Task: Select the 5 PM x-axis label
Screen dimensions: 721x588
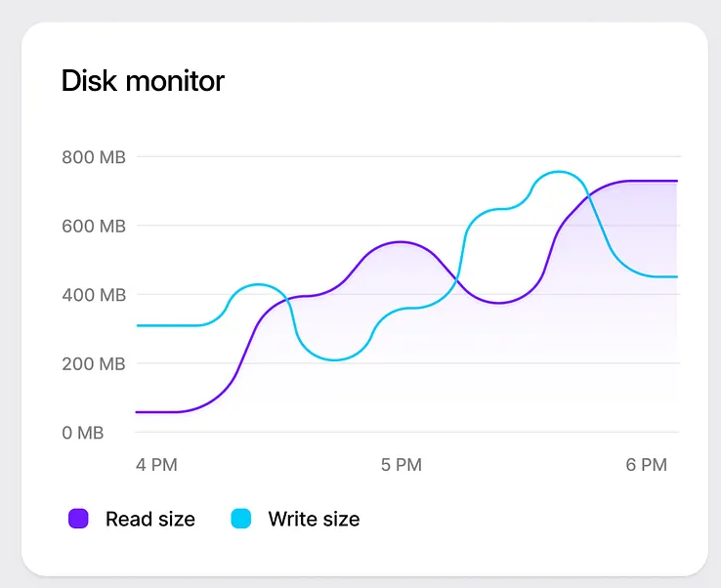Action: (401, 465)
